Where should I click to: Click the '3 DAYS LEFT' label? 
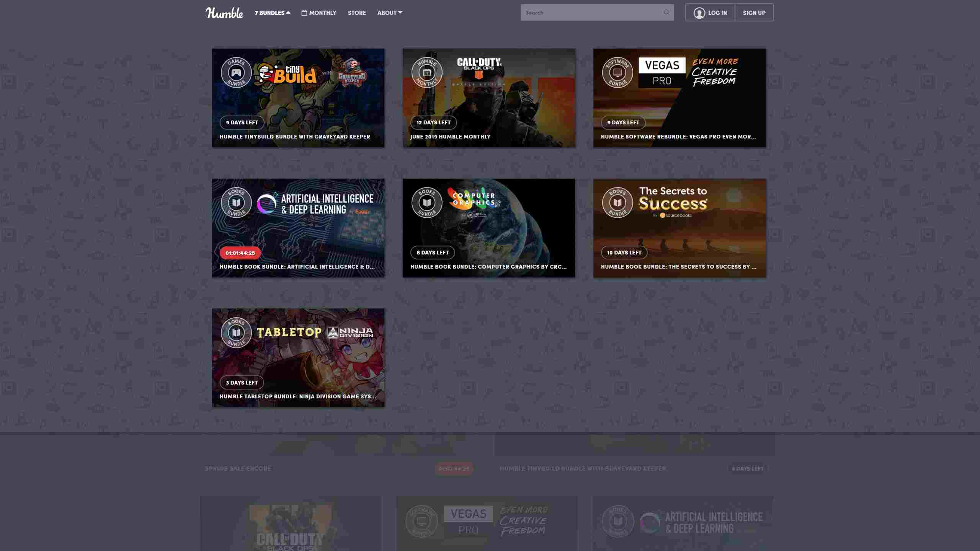pyautogui.click(x=242, y=383)
